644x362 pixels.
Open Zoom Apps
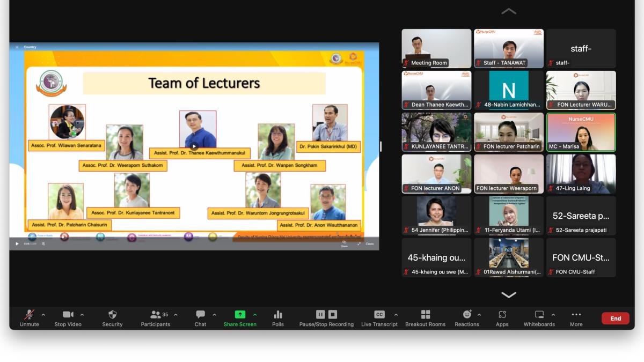click(502, 317)
